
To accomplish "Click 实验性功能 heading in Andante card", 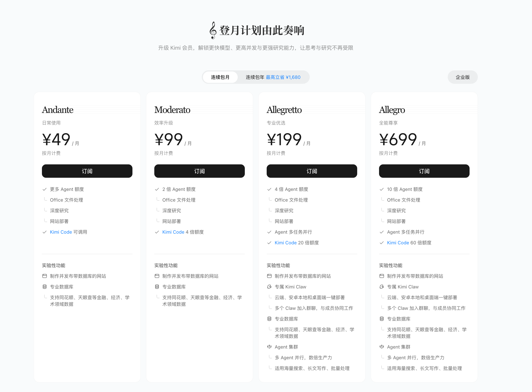I will 54,265.
